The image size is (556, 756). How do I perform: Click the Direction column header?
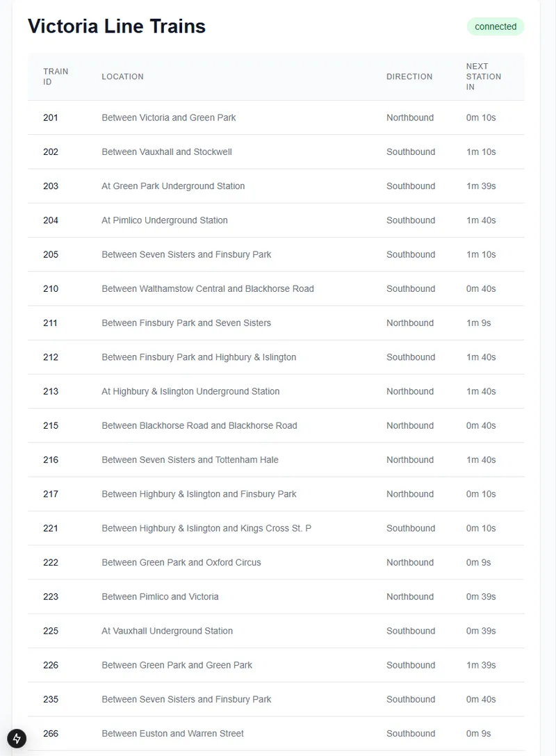pos(409,76)
